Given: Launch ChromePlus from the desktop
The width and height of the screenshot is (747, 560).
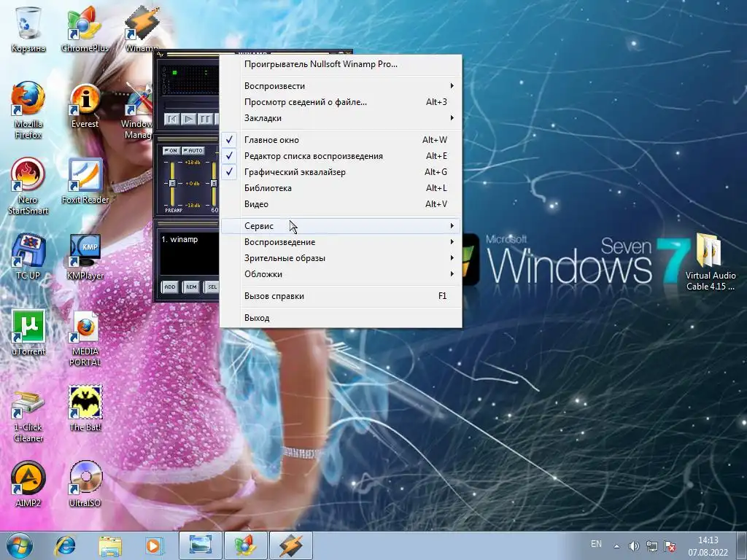Looking at the screenshot, I should (85, 28).
